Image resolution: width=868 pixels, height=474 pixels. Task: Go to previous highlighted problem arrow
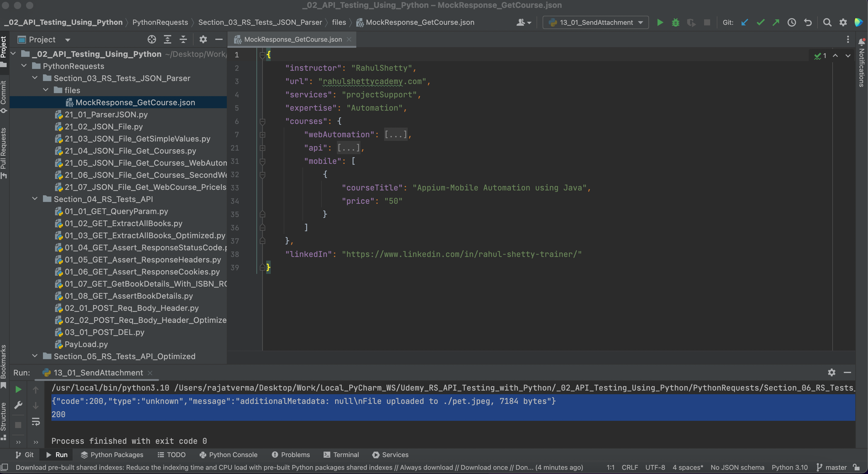click(835, 56)
